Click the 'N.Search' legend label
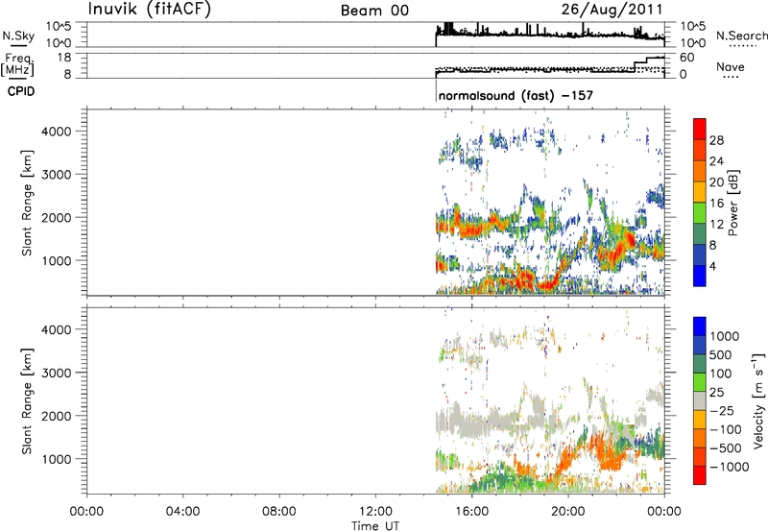Image resolution: width=768 pixels, height=532 pixels. 742,36
